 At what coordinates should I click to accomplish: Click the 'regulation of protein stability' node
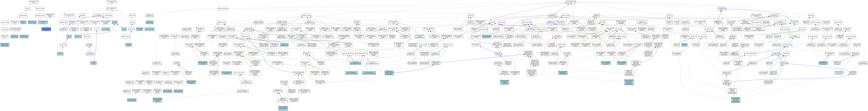click(150, 22)
